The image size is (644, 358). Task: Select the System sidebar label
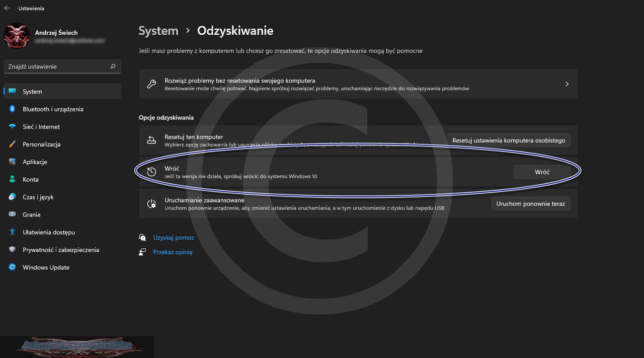point(32,92)
